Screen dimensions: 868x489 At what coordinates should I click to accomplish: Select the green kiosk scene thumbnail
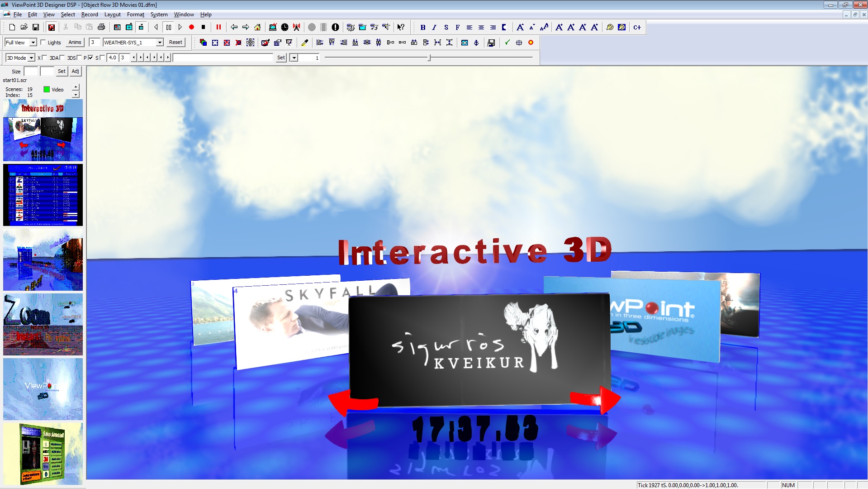tap(43, 454)
